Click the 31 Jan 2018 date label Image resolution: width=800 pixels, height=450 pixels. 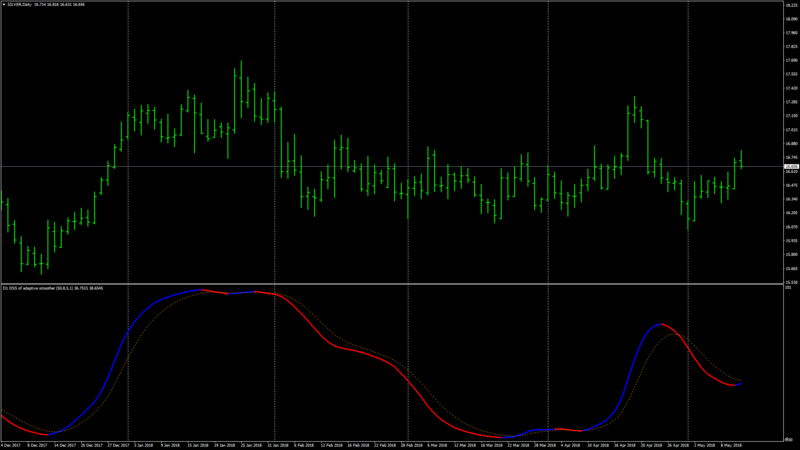point(278,445)
